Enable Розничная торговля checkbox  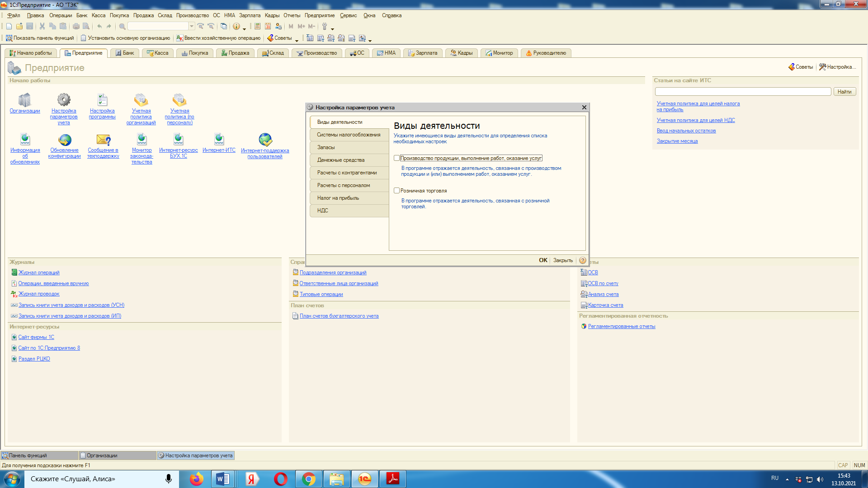tap(396, 191)
